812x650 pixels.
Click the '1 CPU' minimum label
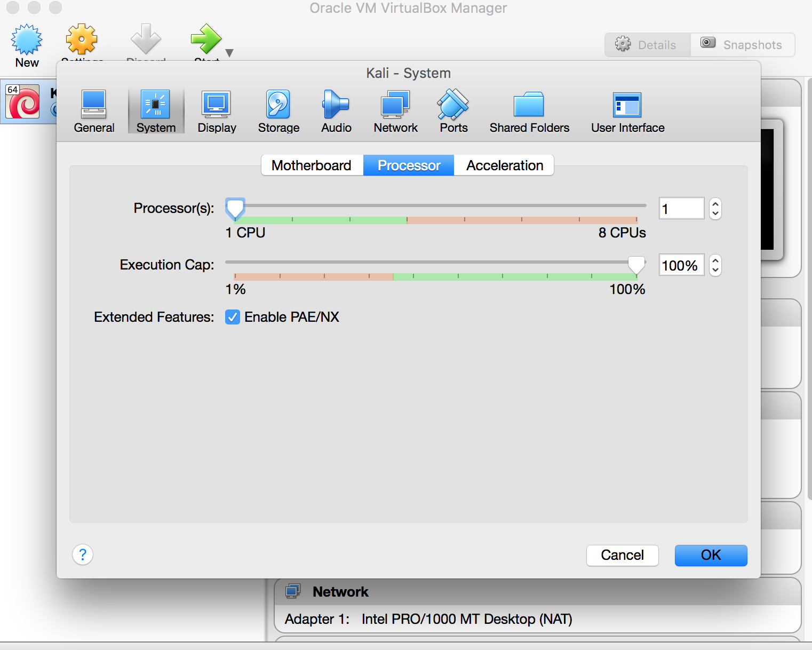pos(245,233)
